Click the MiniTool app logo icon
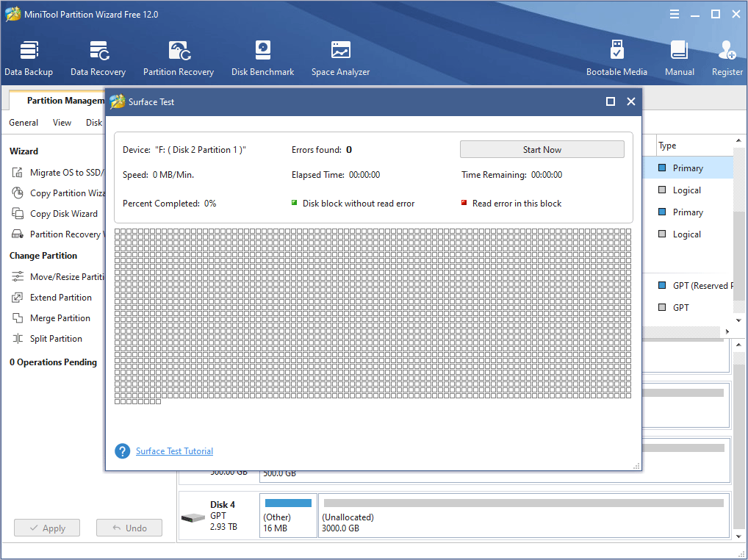Viewport: 748px width, 560px height. pyautogui.click(x=13, y=14)
